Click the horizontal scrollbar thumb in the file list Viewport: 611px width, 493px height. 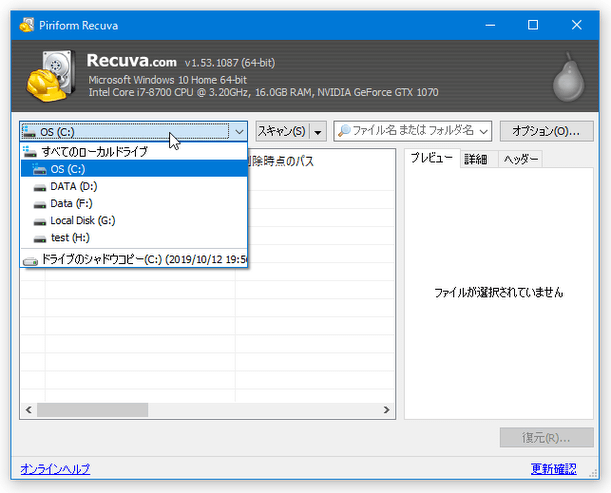pyautogui.click(x=92, y=410)
